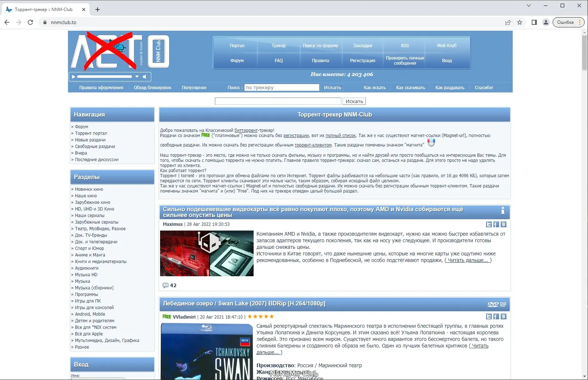Focus the wide search box below header
The height and width of the screenshot is (380, 588).
(278, 101)
